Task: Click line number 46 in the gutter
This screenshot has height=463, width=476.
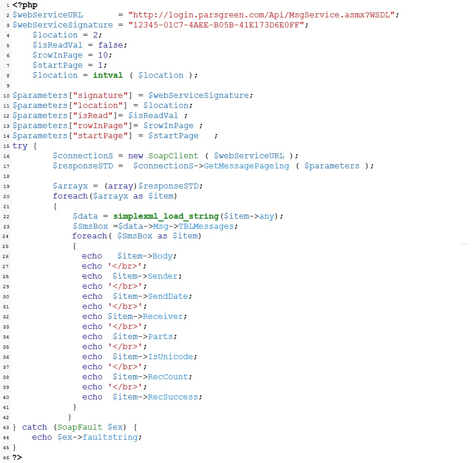Action: [x=6, y=458]
